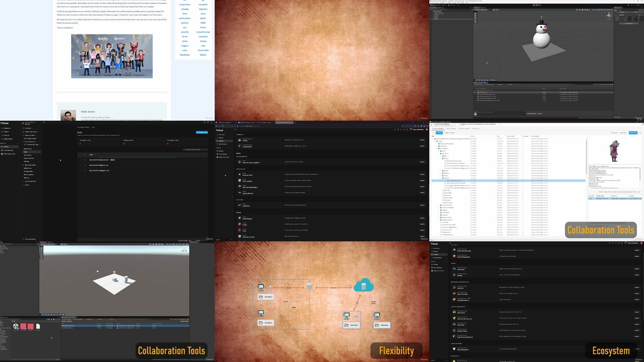Image resolution: width=644 pixels, height=362 pixels.
Task: Click the Leaderboards product icon
Action: tap(240, 146)
